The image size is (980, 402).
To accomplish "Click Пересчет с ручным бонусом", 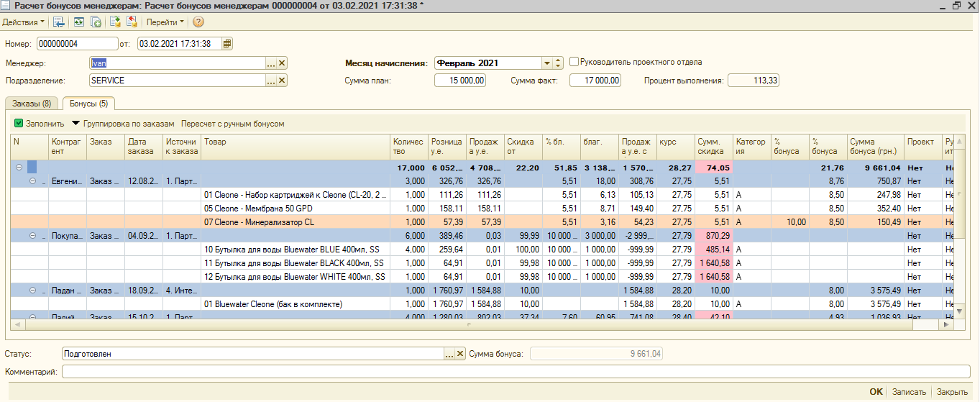I will [x=232, y=124].
